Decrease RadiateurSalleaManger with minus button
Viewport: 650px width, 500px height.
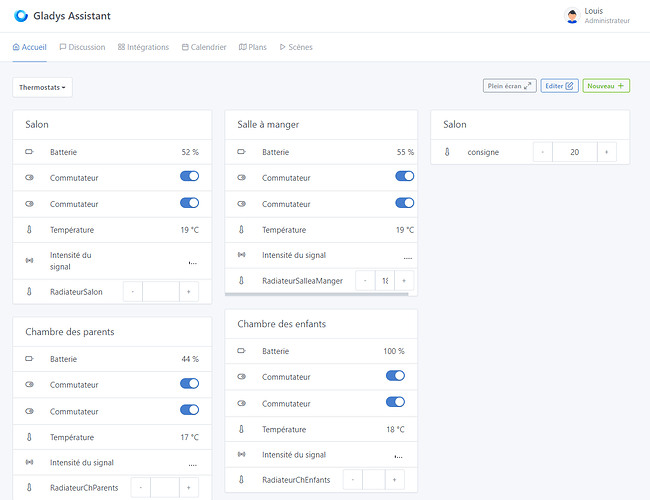coord(366,281)
